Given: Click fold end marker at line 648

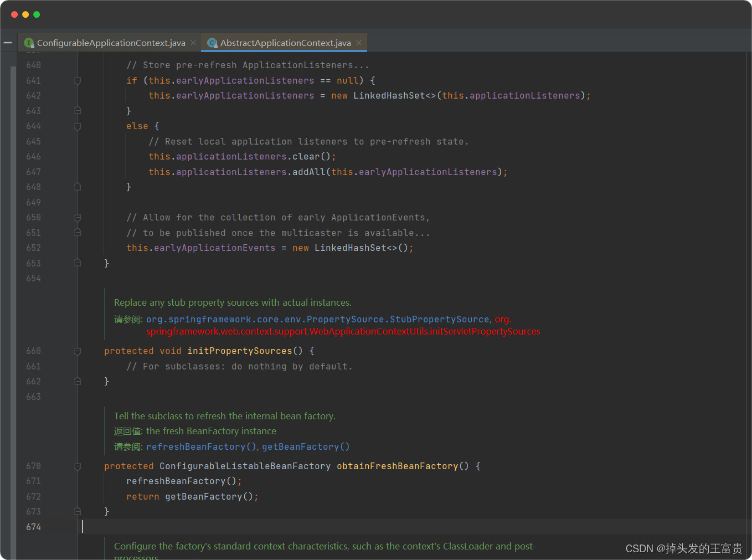Looking at the screenshot, I should (78, 187).
